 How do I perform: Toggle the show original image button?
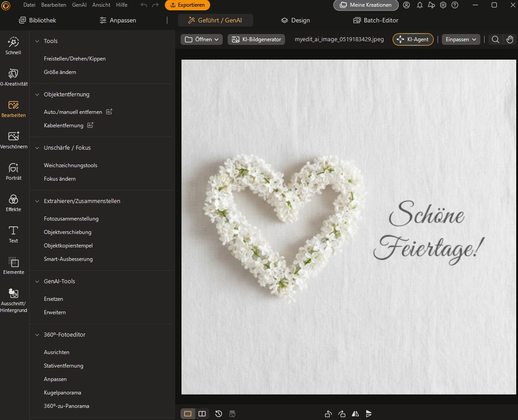pyautogui.click(x=232, y=414)
